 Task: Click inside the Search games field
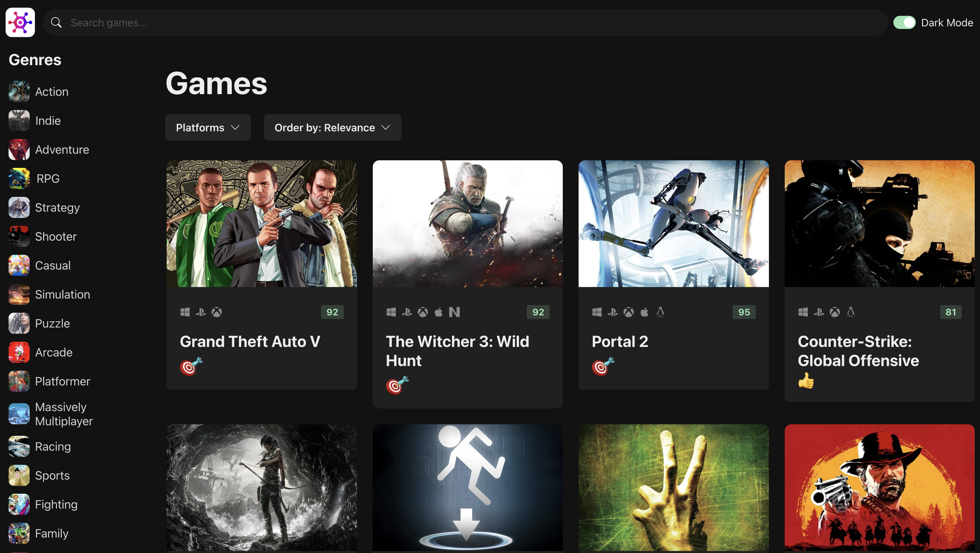click(x=465, y=22)
